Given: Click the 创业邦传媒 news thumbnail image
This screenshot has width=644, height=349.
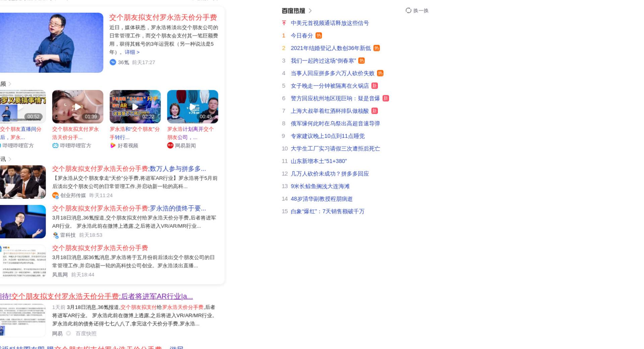Looking at the screenshot, I should (23, 182).
